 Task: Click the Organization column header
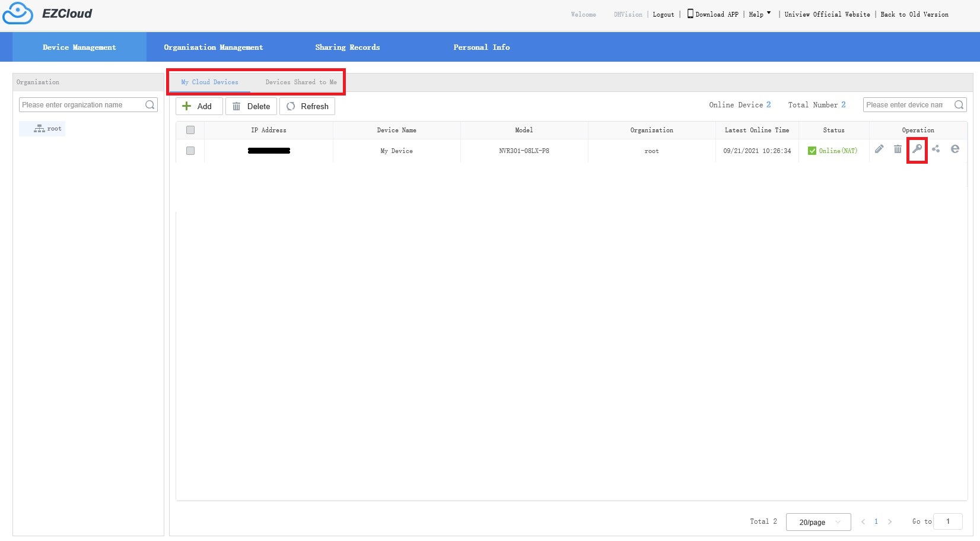(x=652, y=130)
